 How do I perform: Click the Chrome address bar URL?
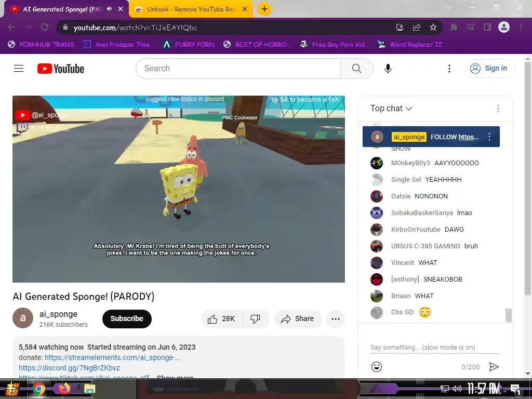(x=135, y=28)
